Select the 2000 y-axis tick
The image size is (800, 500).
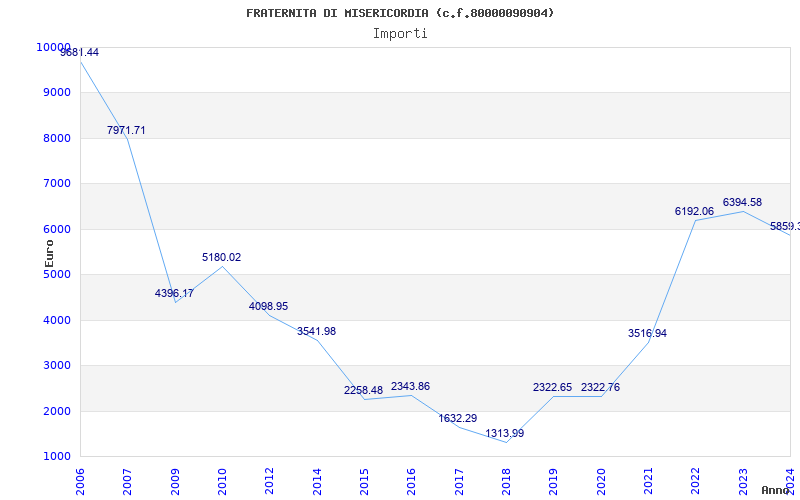pos(57,411)
